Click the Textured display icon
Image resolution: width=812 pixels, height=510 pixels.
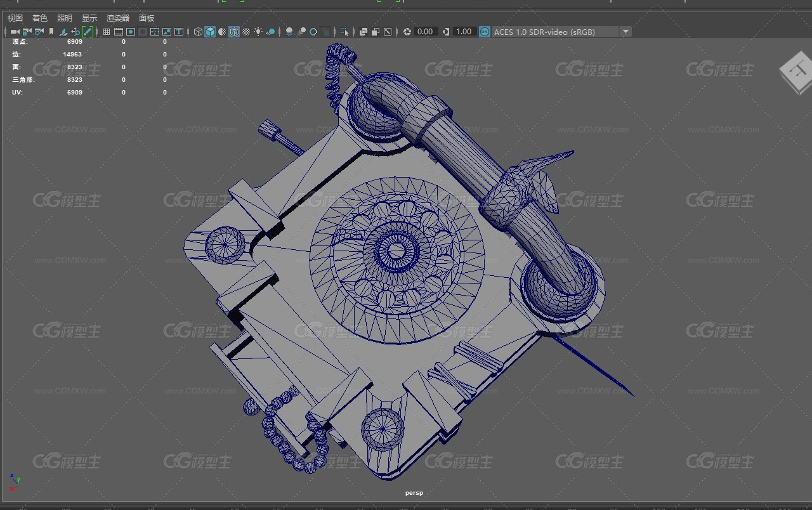click(x=246, y=32)
